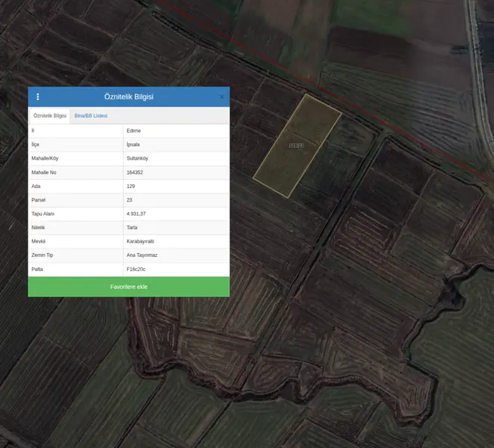This screenshot has height=448, width=494.
Task: Click the Öznitelik Bilgisi dialog title
Action: coord(129,96)
